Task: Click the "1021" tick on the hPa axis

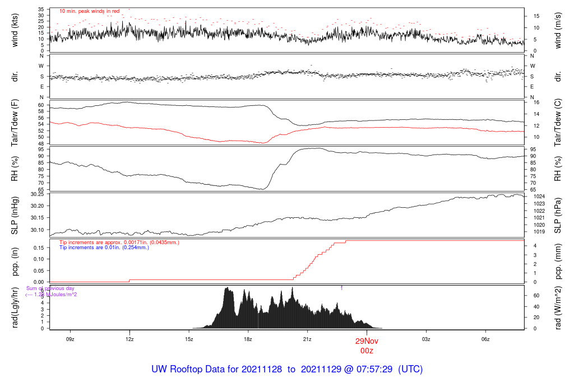Action: 539,218
